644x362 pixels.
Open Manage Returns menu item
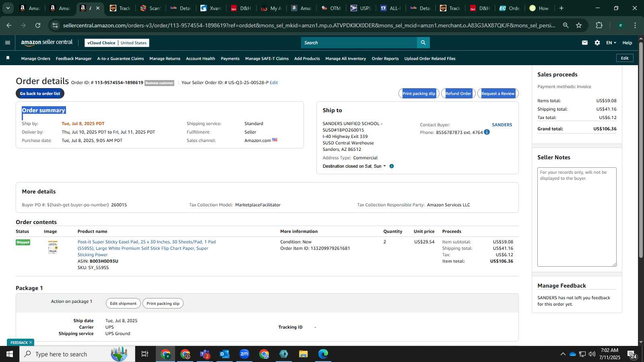coord(165,59)
